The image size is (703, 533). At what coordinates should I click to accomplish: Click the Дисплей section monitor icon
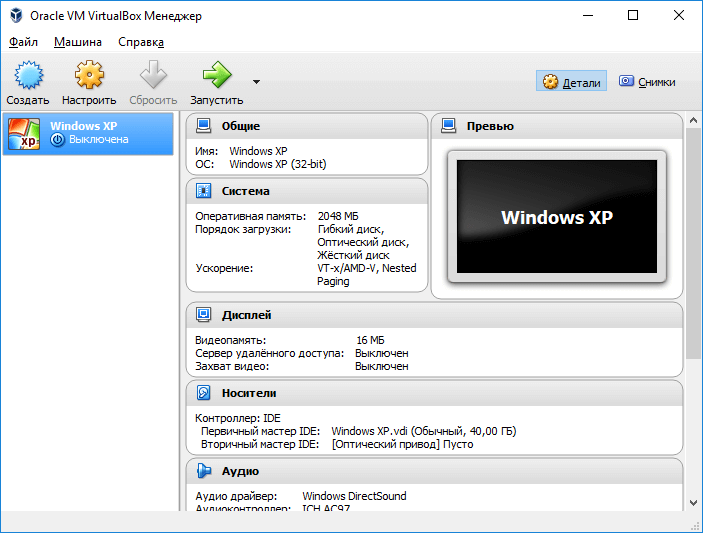204,315
